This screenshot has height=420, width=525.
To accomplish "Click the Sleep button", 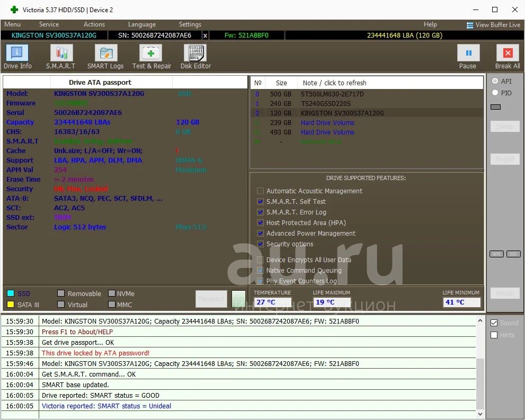I will 505,127.
